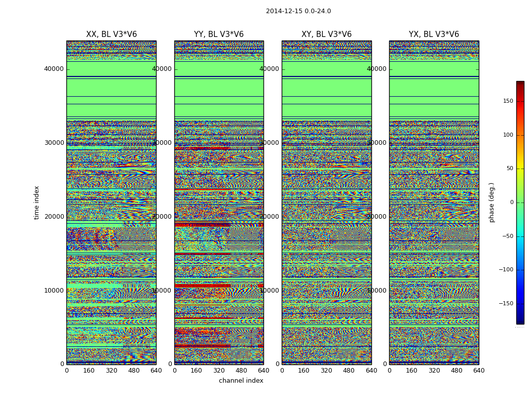The width and height of the screenshot is (532, 405).
Task: Click the 'channel index' x-axis label
Action: 241,381
